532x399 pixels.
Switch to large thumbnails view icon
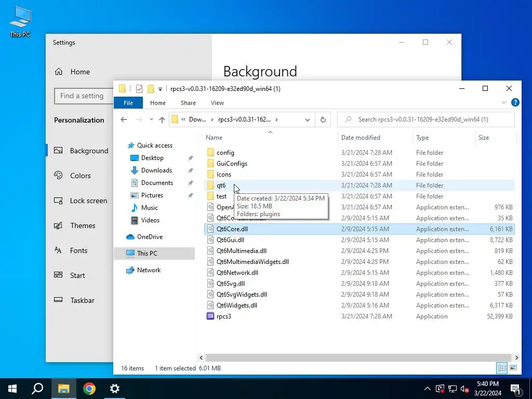[513, 368]
